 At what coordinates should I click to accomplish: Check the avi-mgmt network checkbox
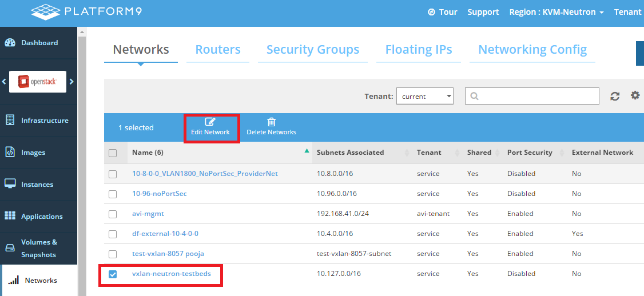[x=113, y=214]
